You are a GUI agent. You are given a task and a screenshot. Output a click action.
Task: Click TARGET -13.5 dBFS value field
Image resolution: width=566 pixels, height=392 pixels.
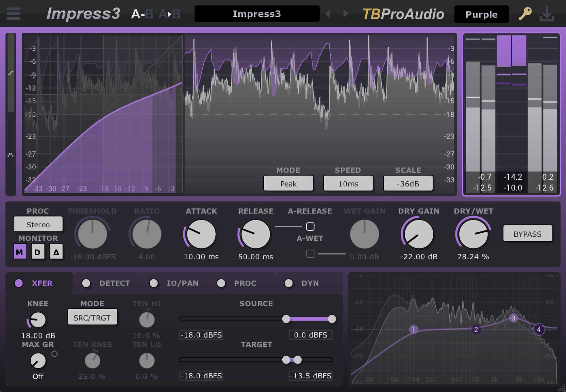(311, 376)
